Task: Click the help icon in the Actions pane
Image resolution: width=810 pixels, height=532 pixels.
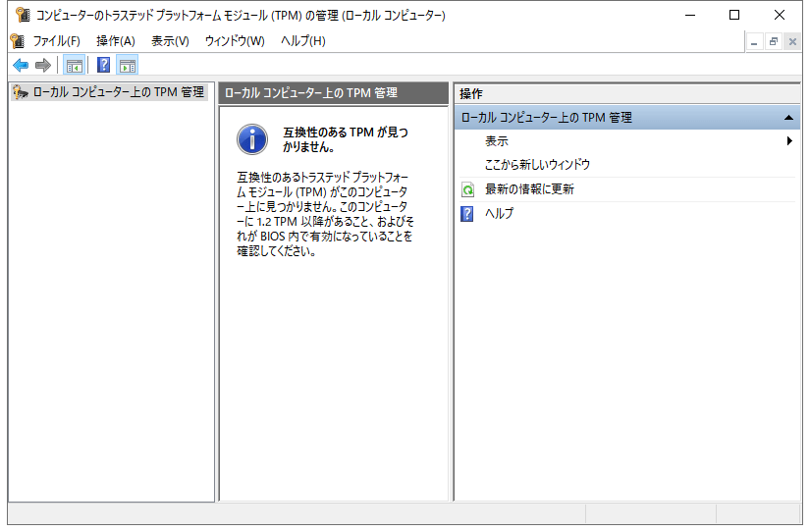Action: tap(467, 213)
